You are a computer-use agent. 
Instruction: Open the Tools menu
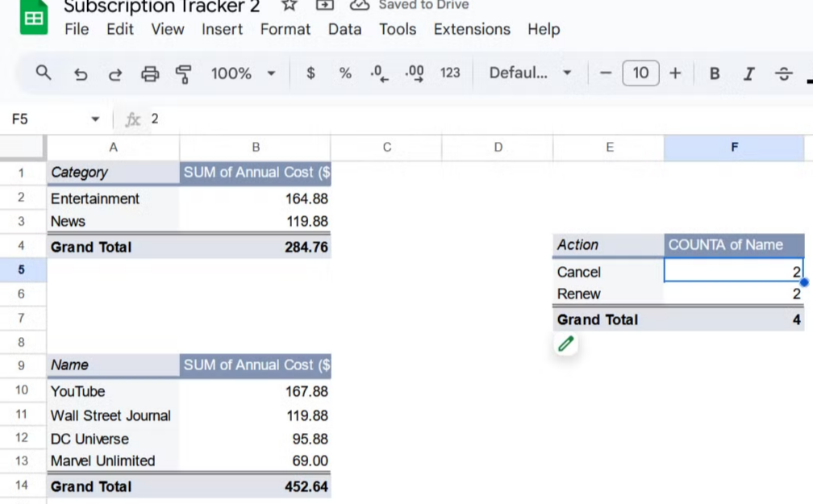[398, 29]
